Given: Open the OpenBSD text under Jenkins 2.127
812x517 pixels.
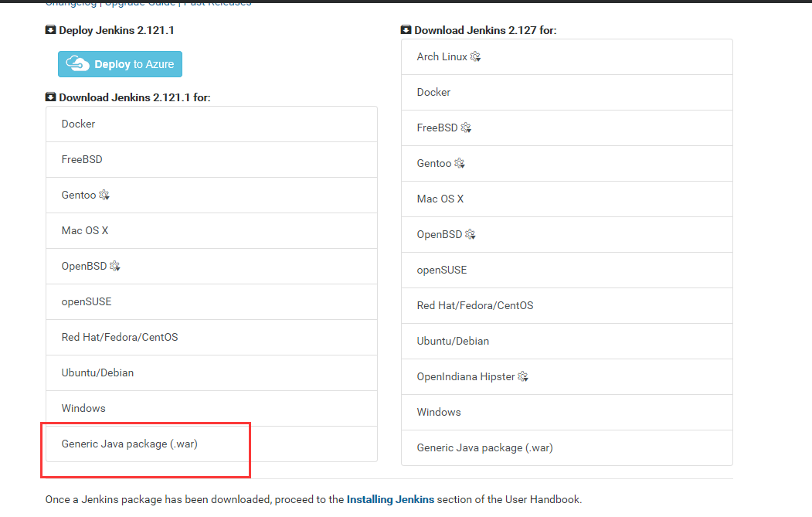Looking at the screenshot, I should [x=439, y=234].
